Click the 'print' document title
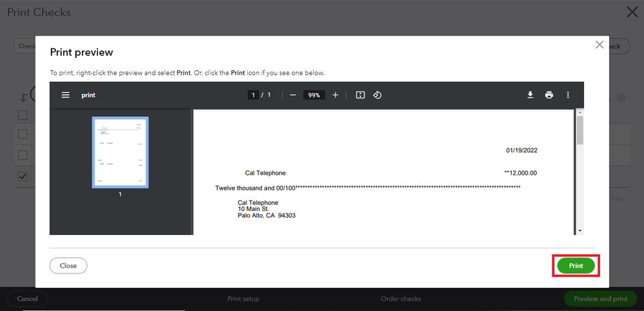Viewport: 644px width, 311px height. pos(88,95)
